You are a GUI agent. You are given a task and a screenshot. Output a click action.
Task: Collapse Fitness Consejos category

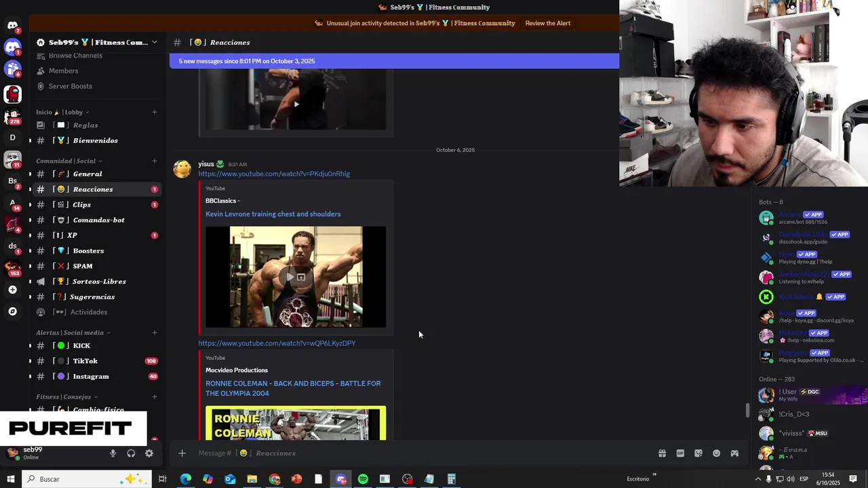point(67,396)
